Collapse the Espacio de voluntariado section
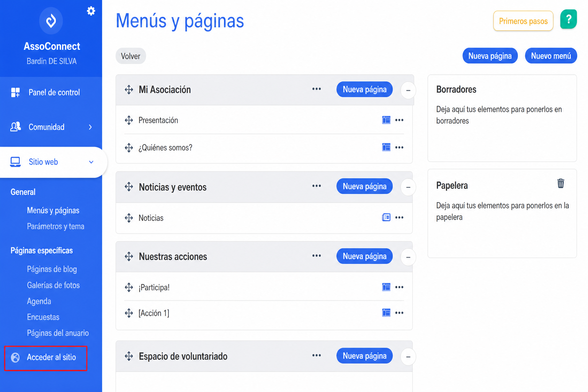 tap(408, 357)
